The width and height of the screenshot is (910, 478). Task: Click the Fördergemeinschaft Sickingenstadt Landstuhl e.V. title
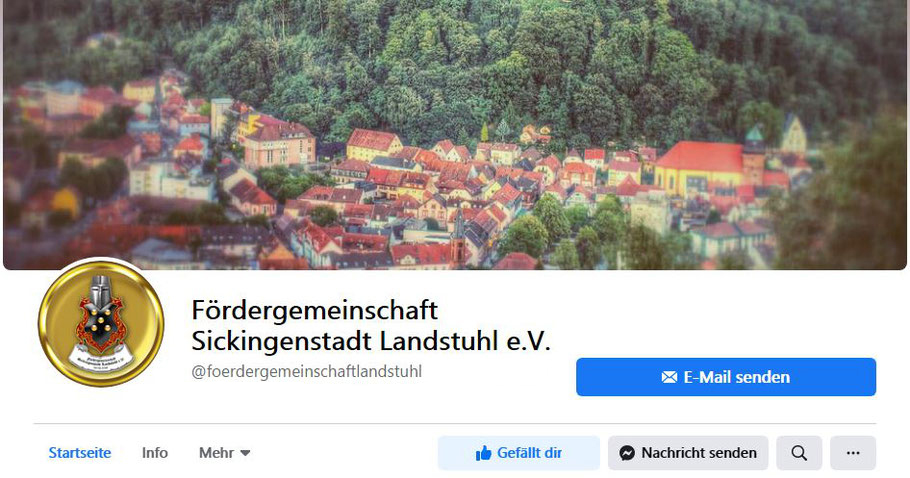tap(371, 325)
